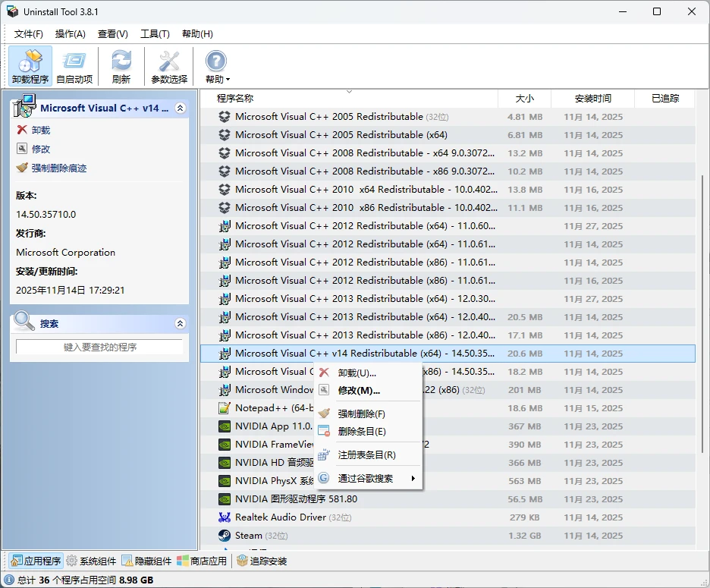The width and height of the screenshot is (710, 588).
Task: Select the 卸载程序 toolbar icon
Action: click(29, 65)
